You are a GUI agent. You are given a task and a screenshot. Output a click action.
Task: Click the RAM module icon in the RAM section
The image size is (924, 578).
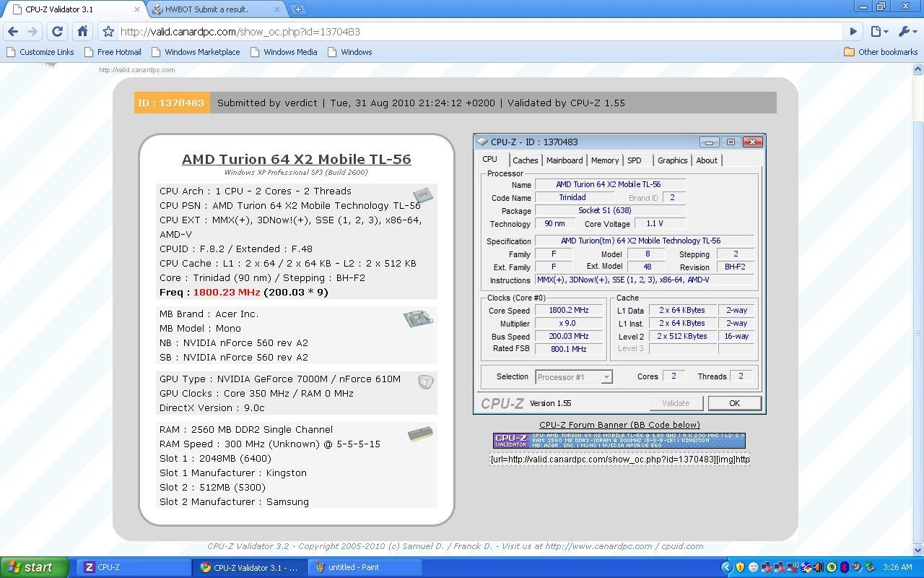[420, 434]
